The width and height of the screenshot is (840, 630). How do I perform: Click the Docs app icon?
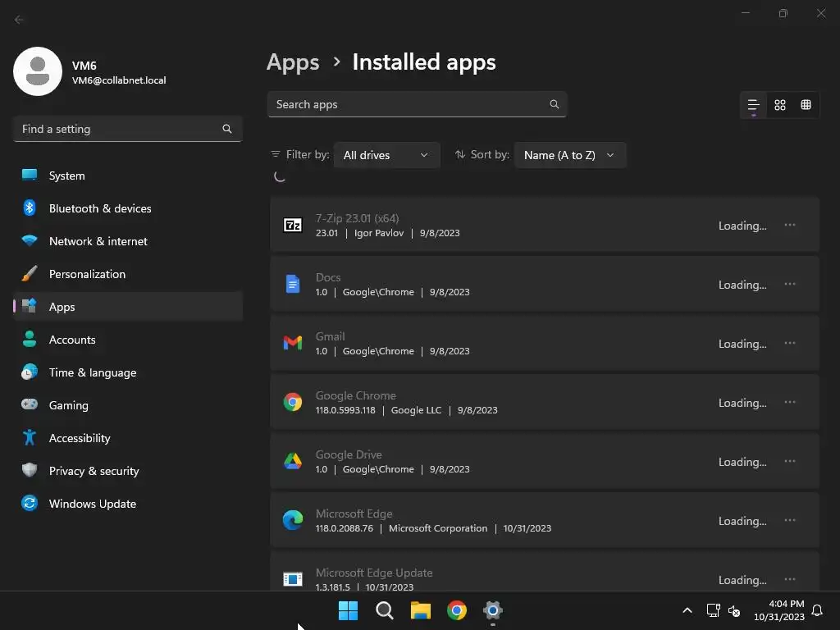293,284
